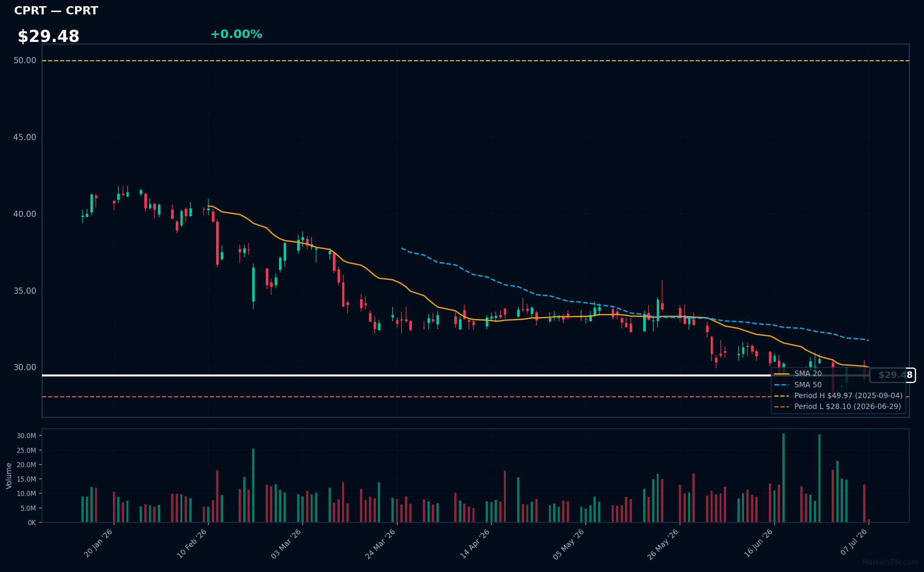Viewport: 924px width, 572px height.
Task: Click the "SMA 20" legend label
Action: (x=808, y=374)
